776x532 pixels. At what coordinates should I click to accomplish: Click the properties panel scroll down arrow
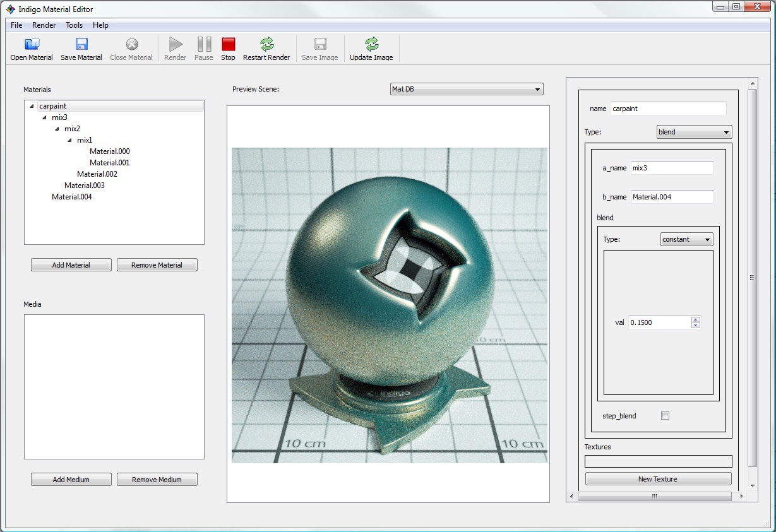click(x=752, y=486)
